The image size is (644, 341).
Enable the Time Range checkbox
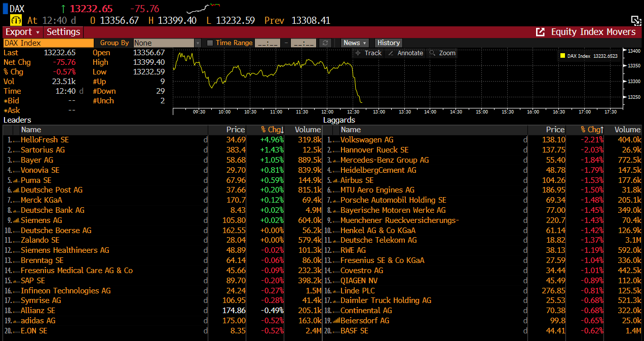click(x=210, y=43)
